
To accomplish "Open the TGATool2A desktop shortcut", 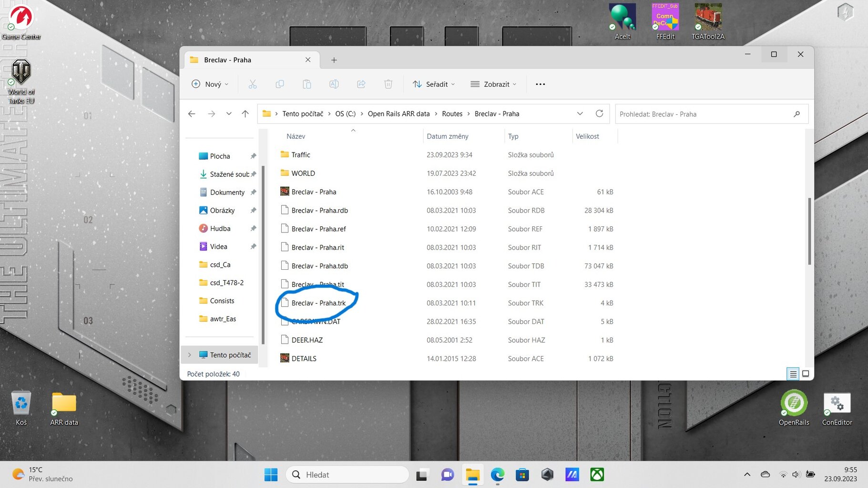I will pos(708,22).
